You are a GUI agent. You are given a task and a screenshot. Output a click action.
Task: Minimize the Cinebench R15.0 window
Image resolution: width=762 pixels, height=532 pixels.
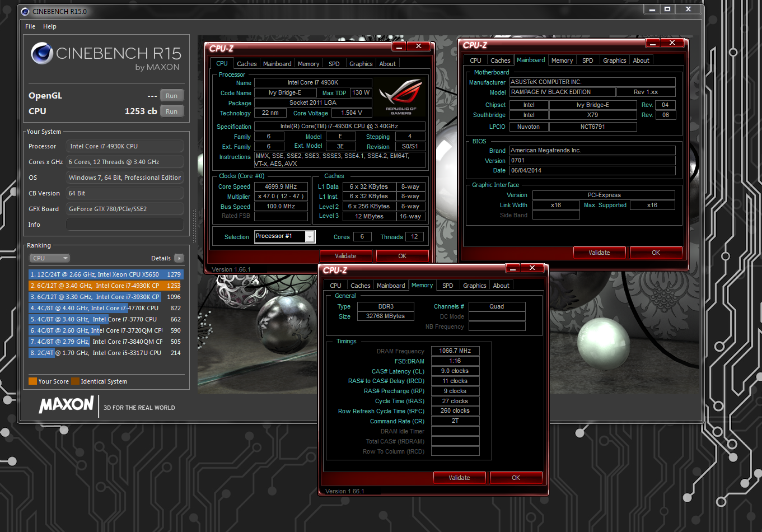[651, 9]
